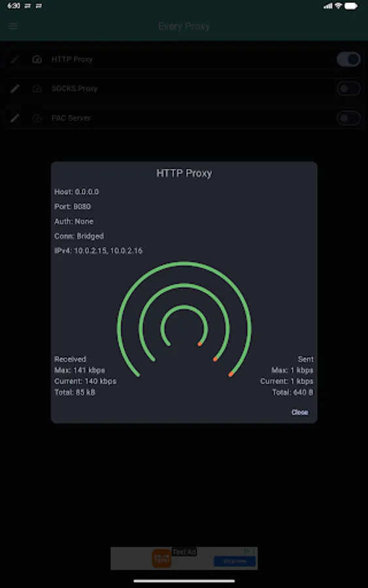368x588 pixels.
Task: Close the HTTP Proxy dialog
Action: [300, 412]
